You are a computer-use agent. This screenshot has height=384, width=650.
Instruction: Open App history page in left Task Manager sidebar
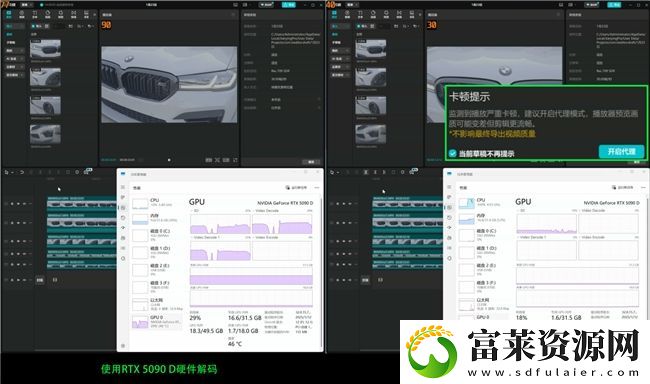(x=123, y=218)
